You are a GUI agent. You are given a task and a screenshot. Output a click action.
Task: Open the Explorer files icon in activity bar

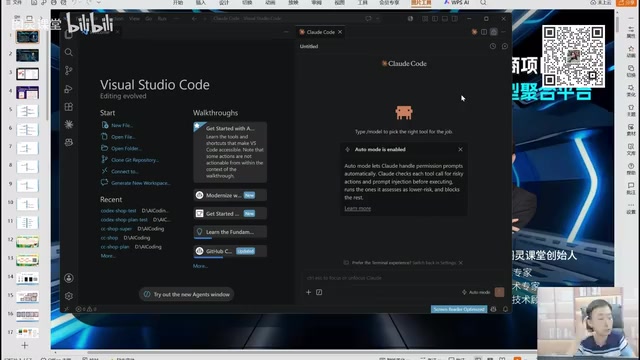point(69,35)
